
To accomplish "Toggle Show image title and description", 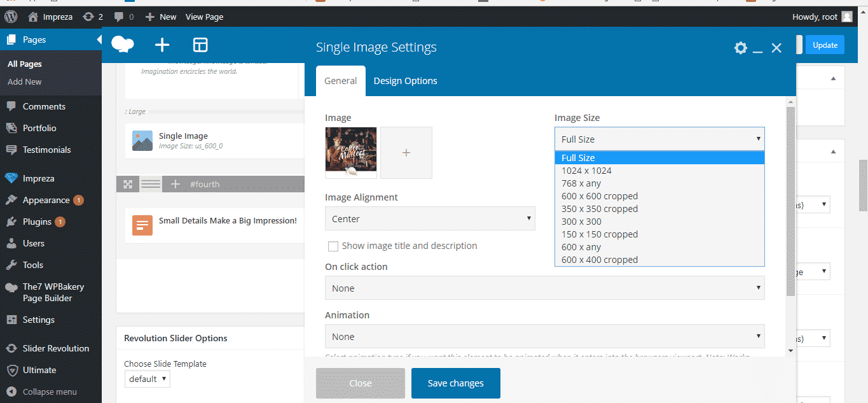I will pyautogui.click(x=333, y=246).
